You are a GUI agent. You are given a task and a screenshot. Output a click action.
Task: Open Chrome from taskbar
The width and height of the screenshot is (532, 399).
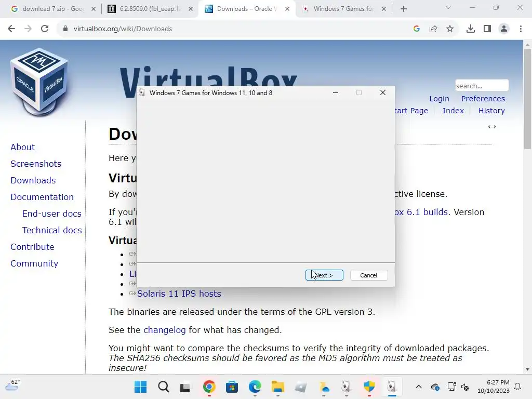tap(209, 387)
